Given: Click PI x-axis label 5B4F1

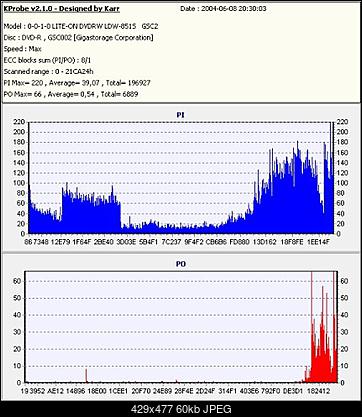Looking at the screenshot, I should 148,242.
